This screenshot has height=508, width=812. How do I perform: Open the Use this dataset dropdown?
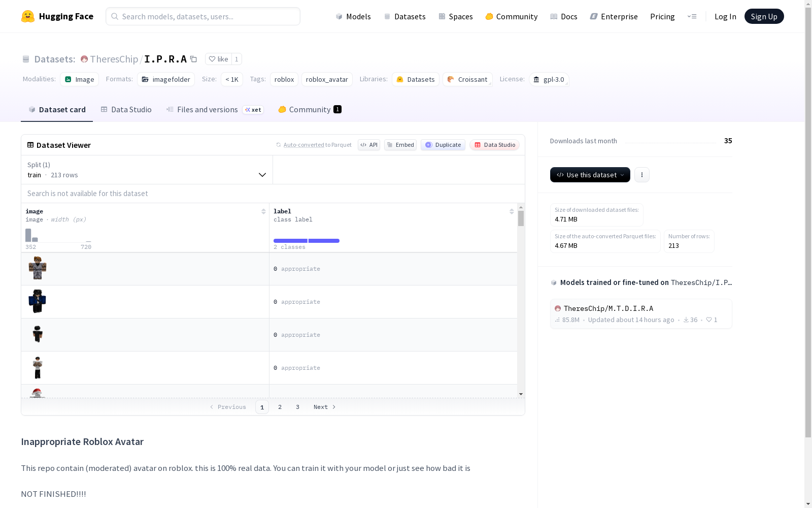590,175
